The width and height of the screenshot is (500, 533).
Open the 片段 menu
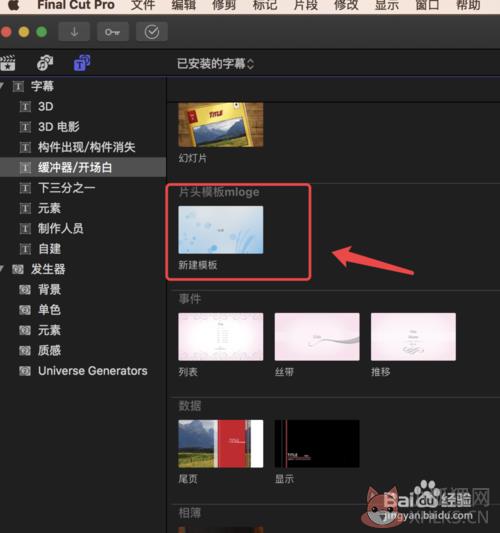(305, 5)
